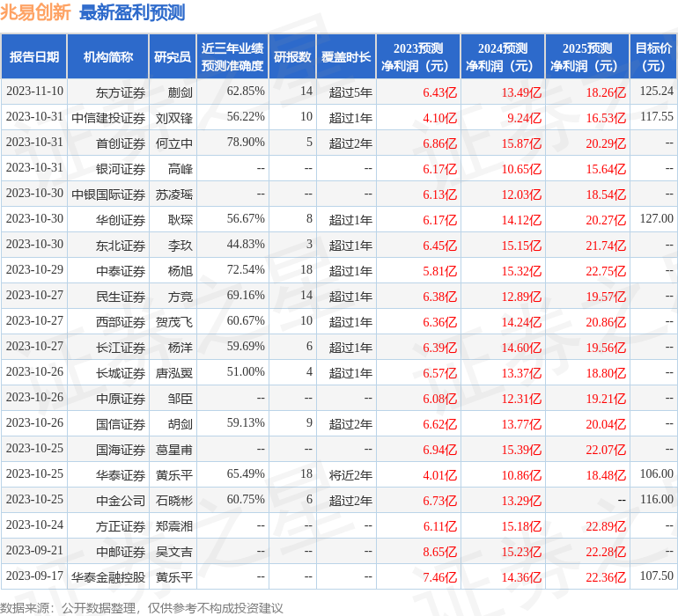Viewport: 678px width, 616px height.
Task: Click 2025 profit value 22.89亿
Action: 606,525
